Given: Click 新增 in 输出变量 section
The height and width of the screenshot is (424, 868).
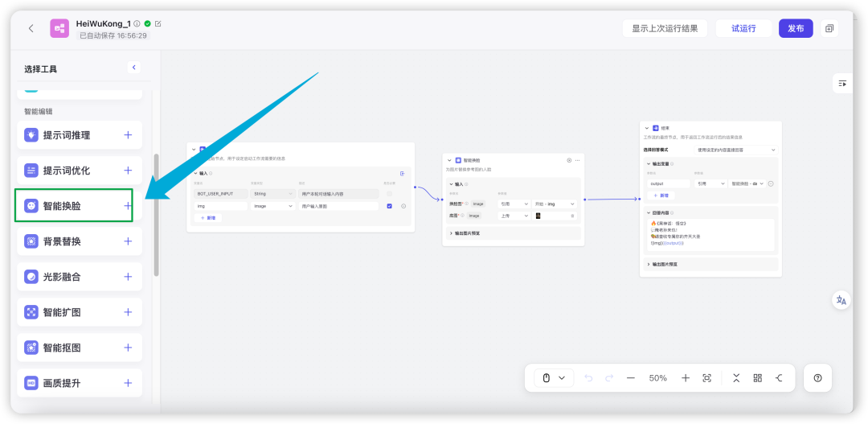Looking at the screenshot, I should (661, 196).
